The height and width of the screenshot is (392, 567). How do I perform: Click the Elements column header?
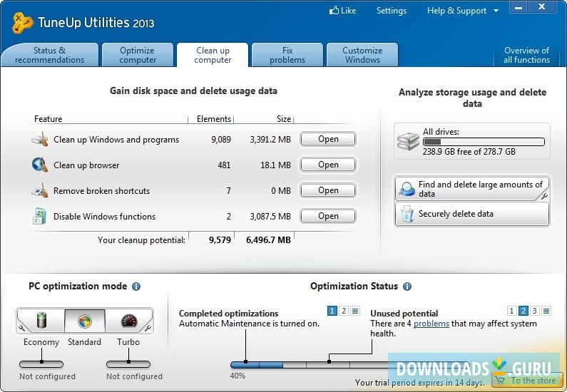[214, 119]
